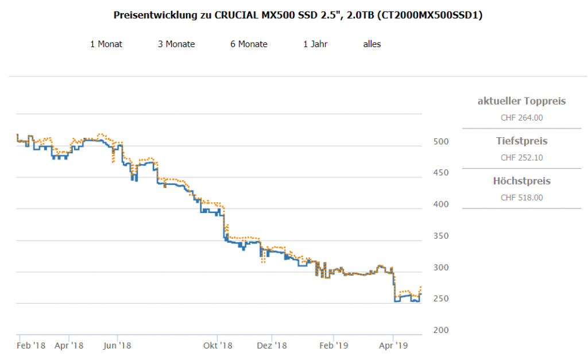The width and height of the screenshot is (588, 364).
Task: Click the Höchstpreis heading
Action: pyautogui.click(x=521, y=181)
